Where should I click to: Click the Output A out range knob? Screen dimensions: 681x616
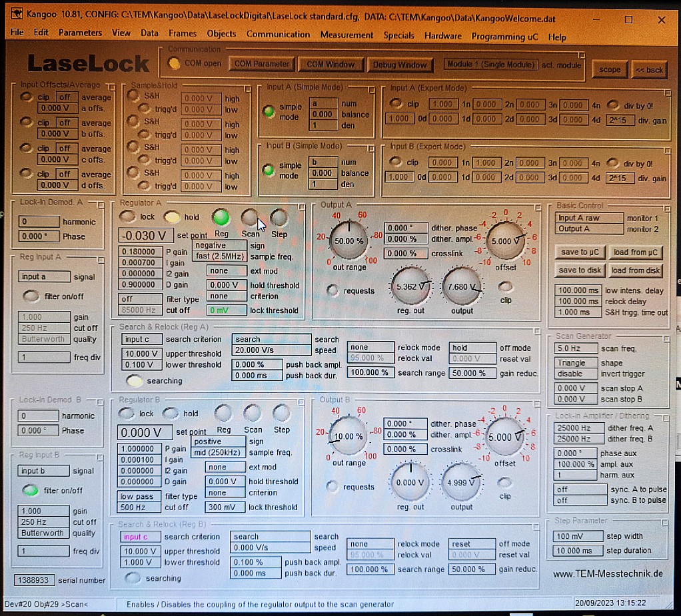click(349, 240)
